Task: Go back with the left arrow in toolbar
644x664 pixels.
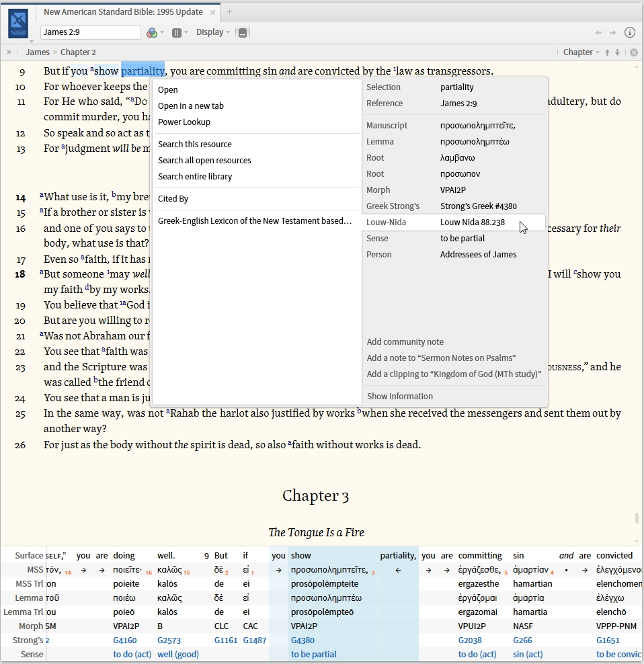Action: click(598, 33)
